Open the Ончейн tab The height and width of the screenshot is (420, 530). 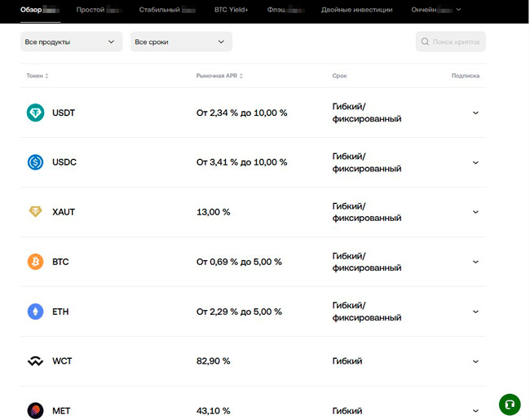432,10
